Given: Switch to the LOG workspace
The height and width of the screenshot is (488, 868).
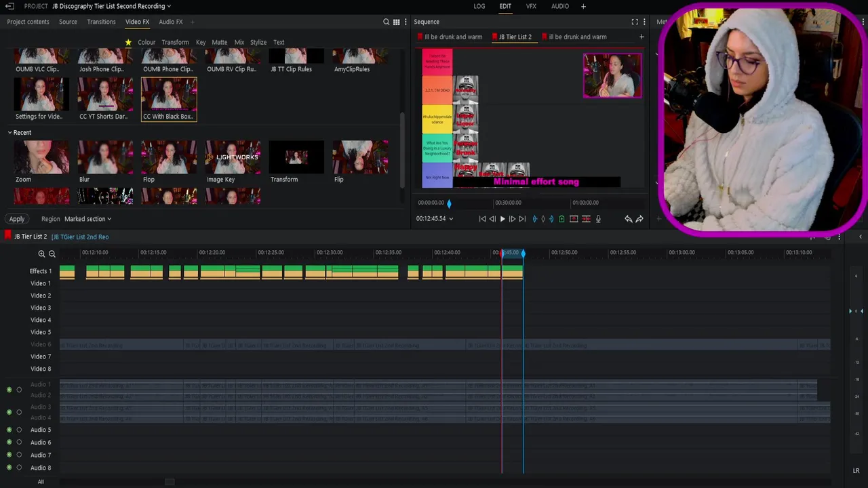Looking at the screenshot, I should (x=479, y=6).
